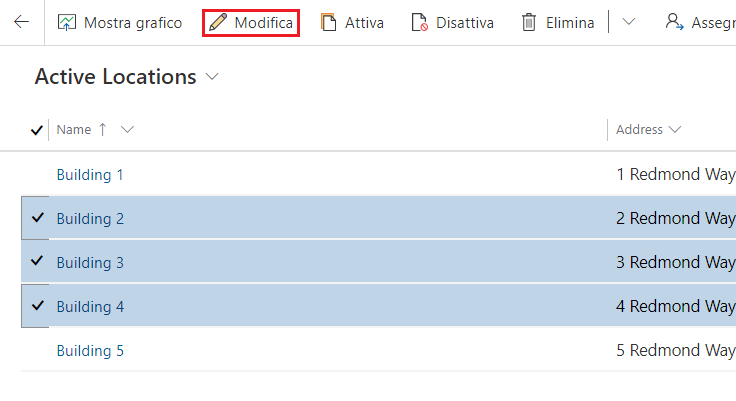
Task: Deselect the Building 3 row checkbox
Action: tap(37, 262)
